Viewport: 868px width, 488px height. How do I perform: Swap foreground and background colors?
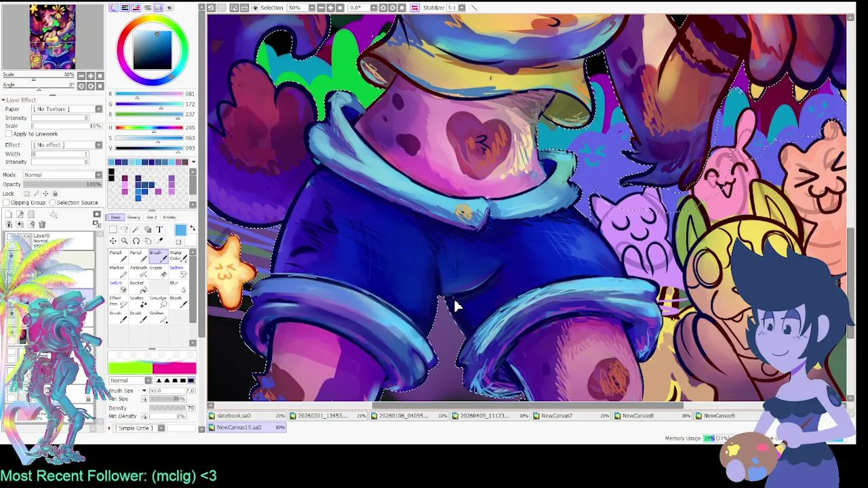coord(193,228)
